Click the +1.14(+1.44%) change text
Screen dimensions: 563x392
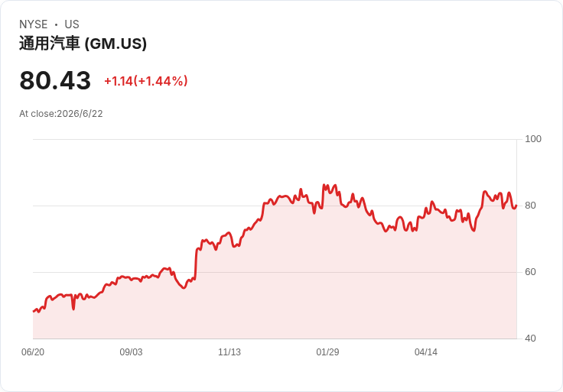146,81
